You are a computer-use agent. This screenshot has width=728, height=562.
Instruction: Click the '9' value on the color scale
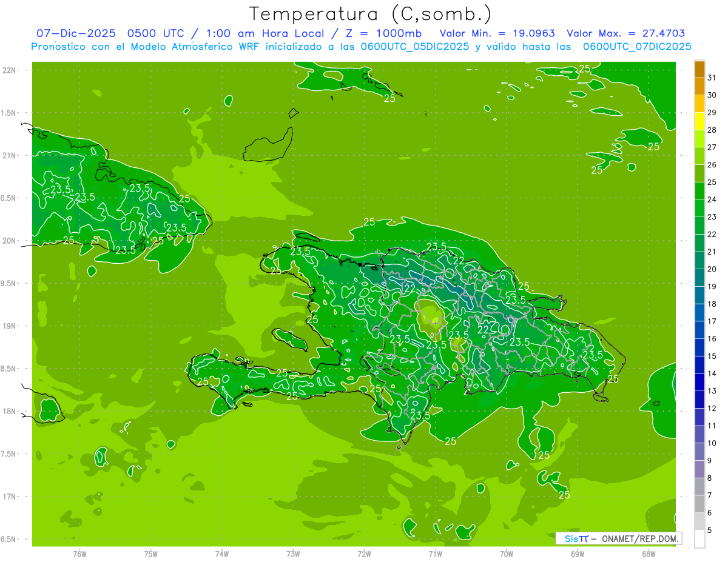point(710,461)
